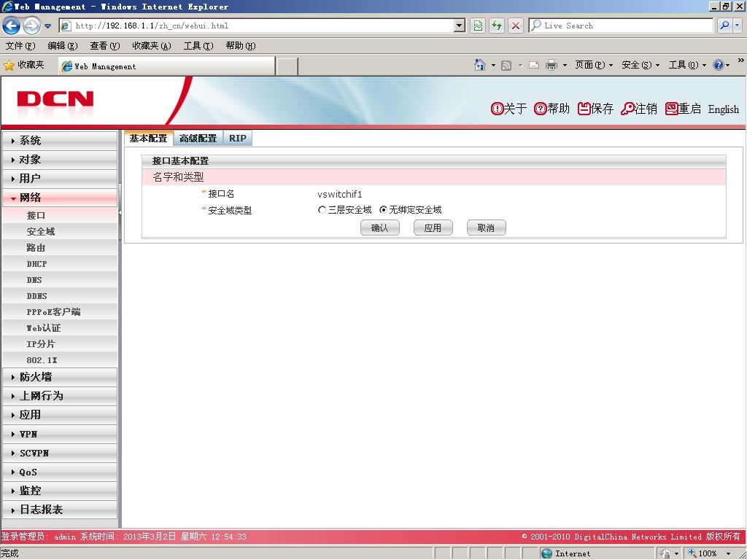Open the 页面(P) command bar dropdown

[594, 65]
